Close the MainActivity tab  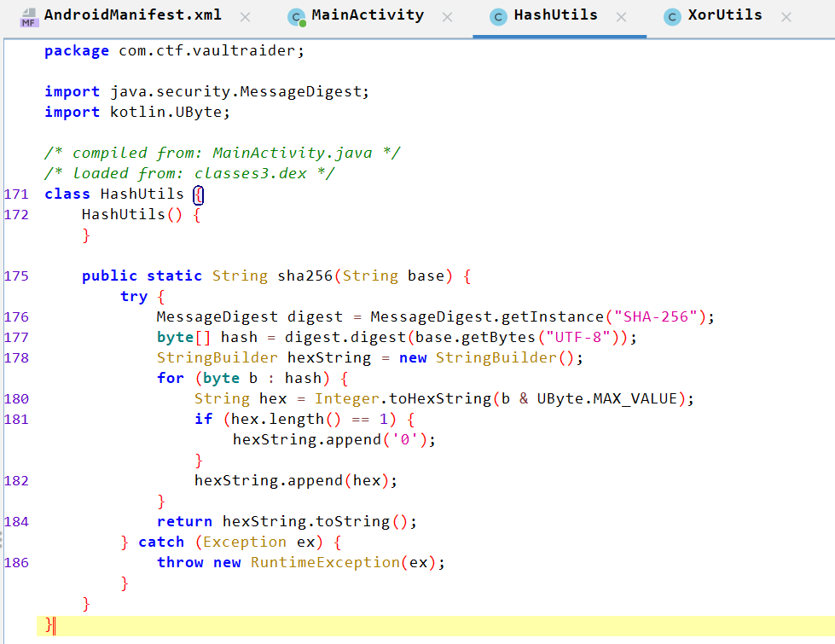[447, 17]
